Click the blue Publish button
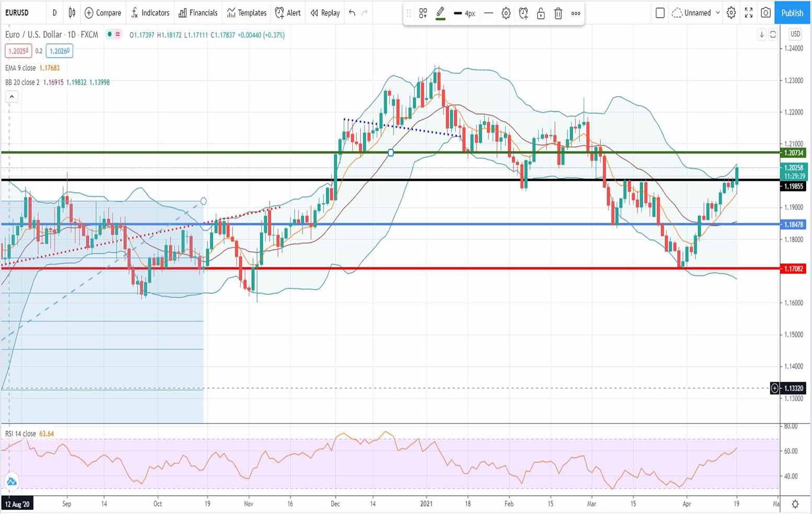Viewport: 812px width, 514px height. tap(792, 13)
